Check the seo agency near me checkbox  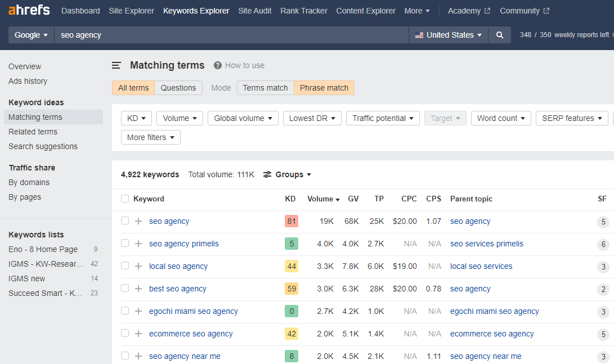(x=125, y=356)
